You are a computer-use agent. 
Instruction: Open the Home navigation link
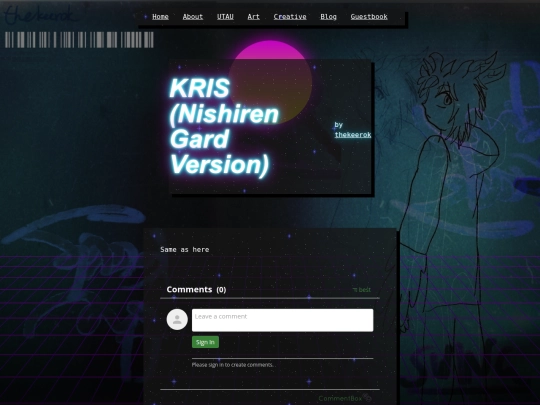click(160, 17)
